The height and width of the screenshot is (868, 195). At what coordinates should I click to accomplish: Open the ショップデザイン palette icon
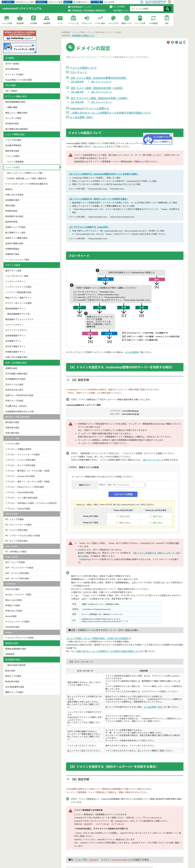(113, 20)
